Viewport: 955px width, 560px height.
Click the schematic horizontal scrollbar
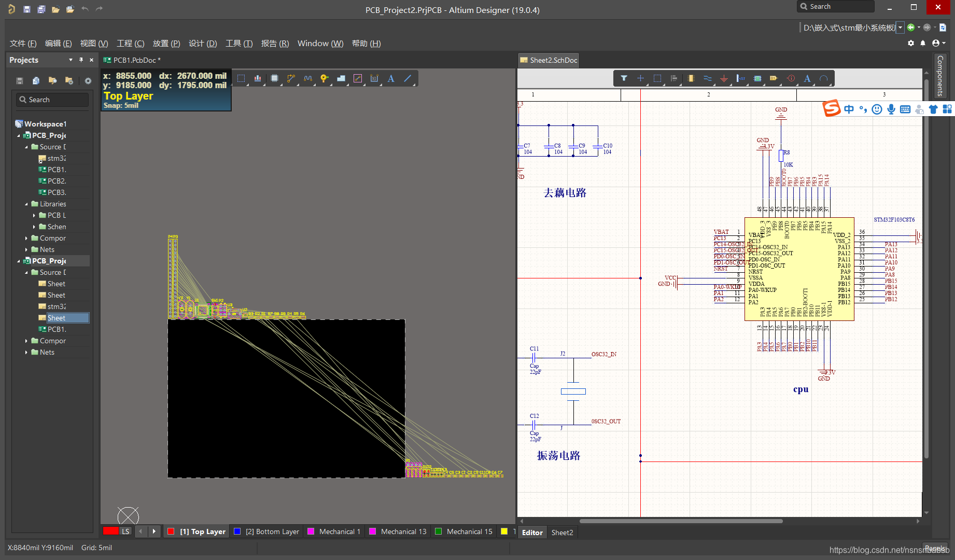(x=681, y=521)
